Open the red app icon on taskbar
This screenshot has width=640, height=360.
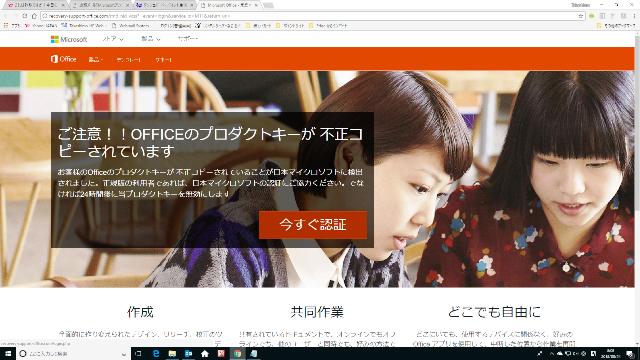pos(221,353)
